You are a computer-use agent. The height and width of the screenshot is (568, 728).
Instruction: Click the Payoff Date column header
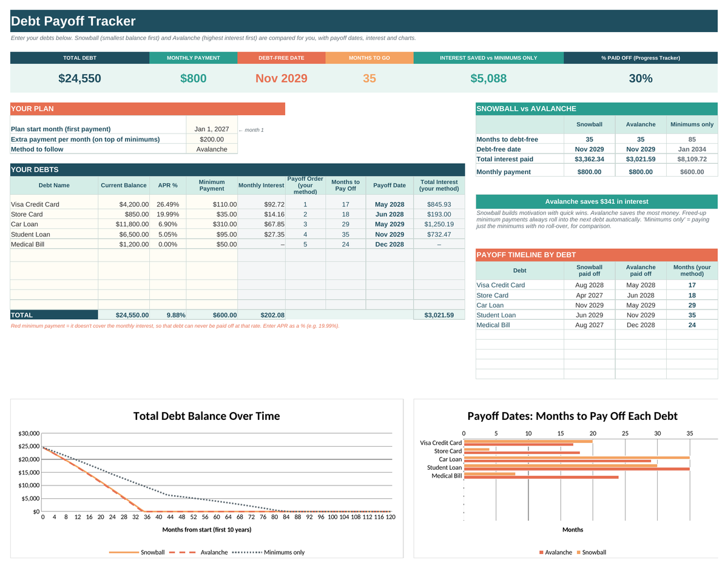389,186
